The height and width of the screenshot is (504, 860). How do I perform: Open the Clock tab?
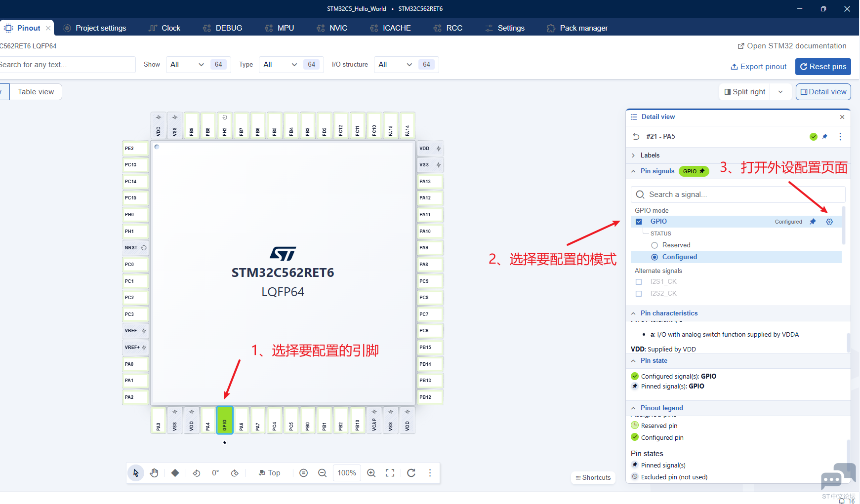click(x=165, y=28)
